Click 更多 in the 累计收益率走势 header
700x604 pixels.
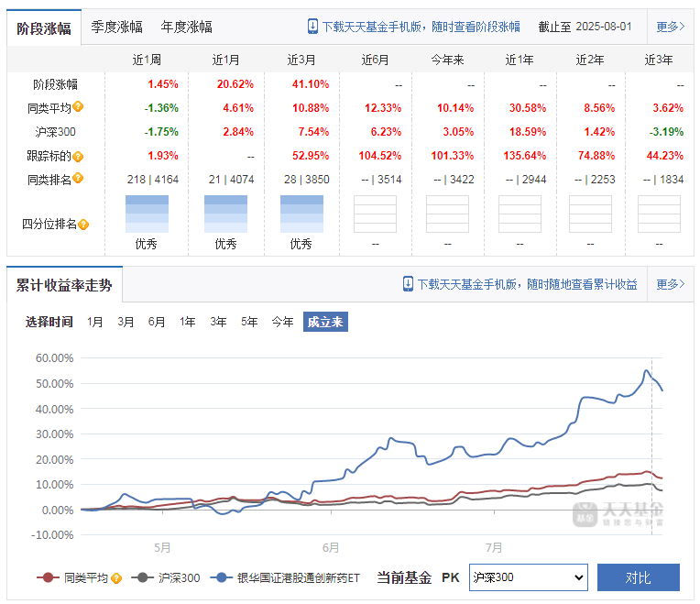pos(670,284)
